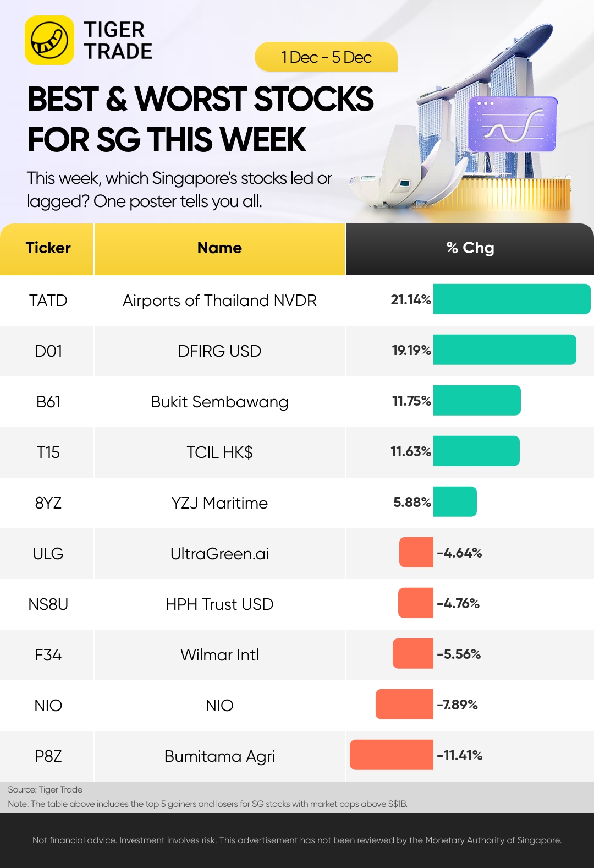Screen dimensions: 594x868
Task: Click the Name column header
Action: click(x=219, y=248)
